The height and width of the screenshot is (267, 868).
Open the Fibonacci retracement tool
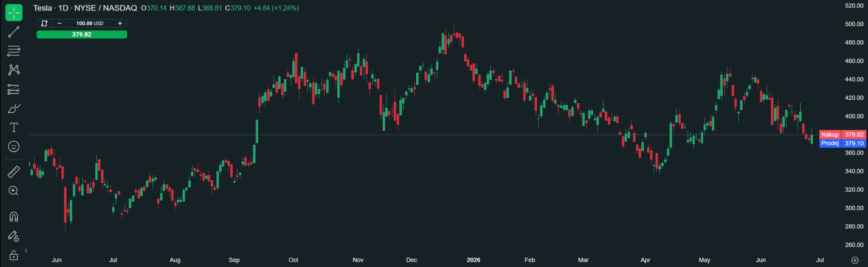tap(14, 51)
